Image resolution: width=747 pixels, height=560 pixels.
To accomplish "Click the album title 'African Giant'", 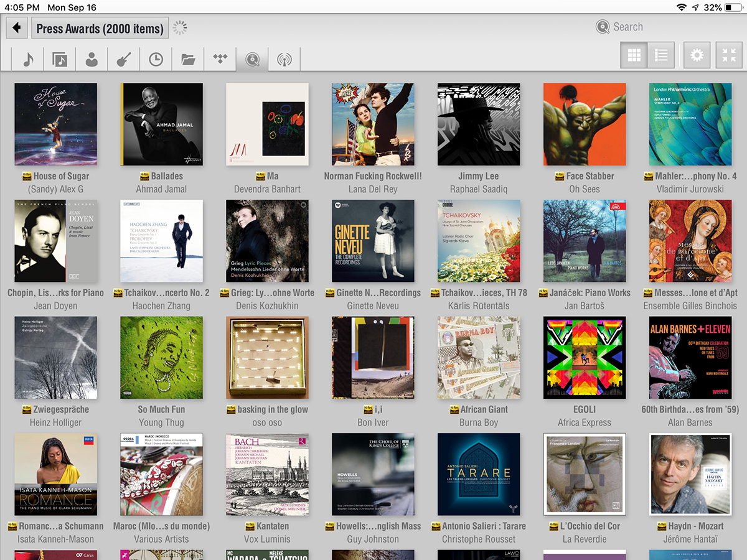I will point(484,409).
